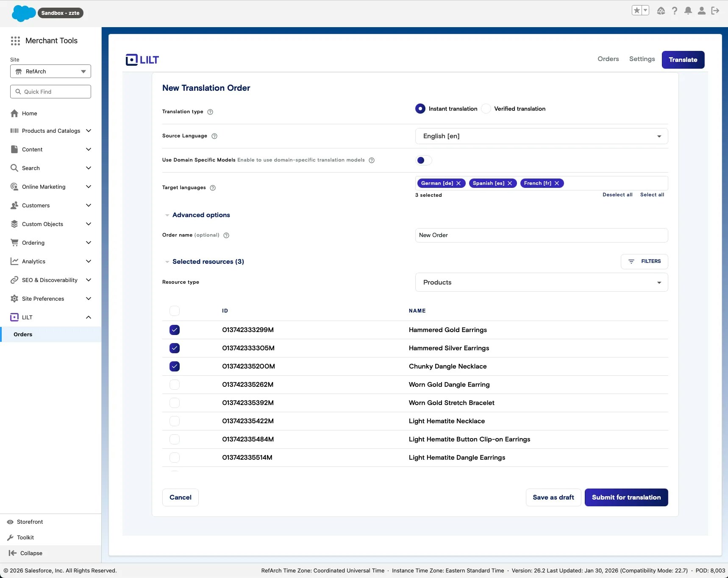Click the Order name input field
This screenshot has height=578, width=728.
(x=541, y=235)
